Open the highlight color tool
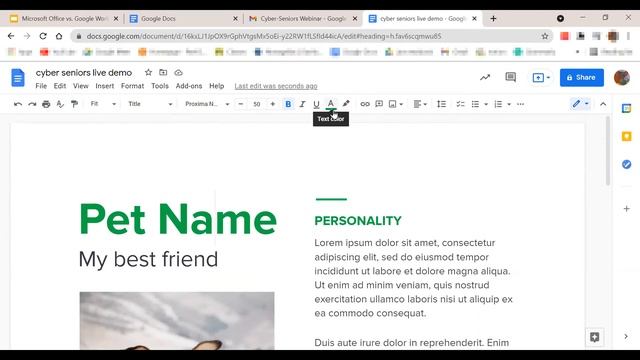This screenshot has width=640, height=360. coord(346,104)
